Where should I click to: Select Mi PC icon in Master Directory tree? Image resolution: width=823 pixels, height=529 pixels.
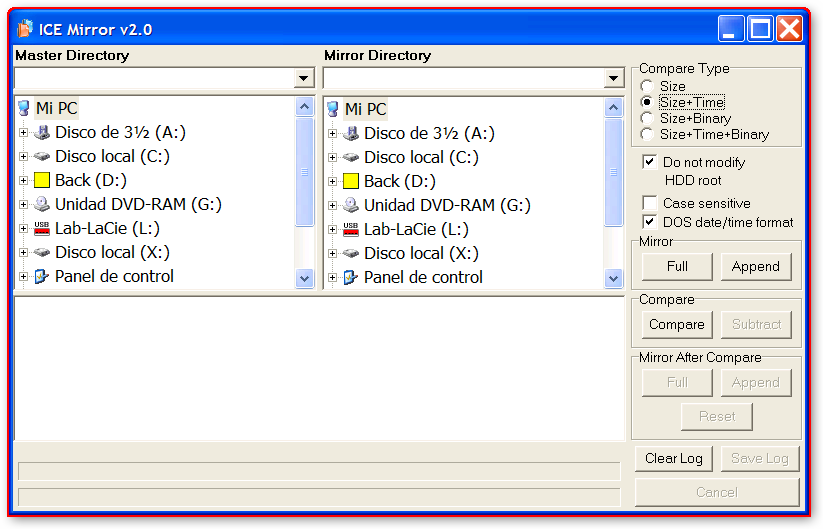pyautogui.click(x=24, y=108)
